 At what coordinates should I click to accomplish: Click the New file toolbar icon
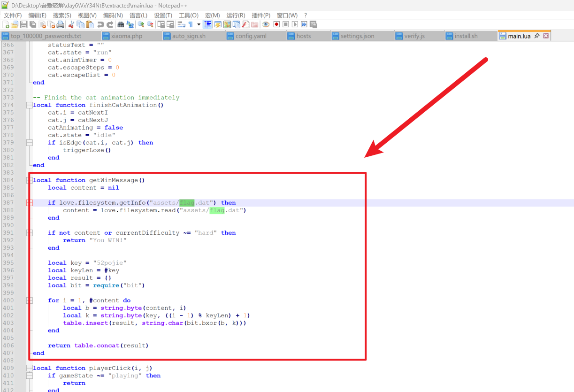point(6,24)
